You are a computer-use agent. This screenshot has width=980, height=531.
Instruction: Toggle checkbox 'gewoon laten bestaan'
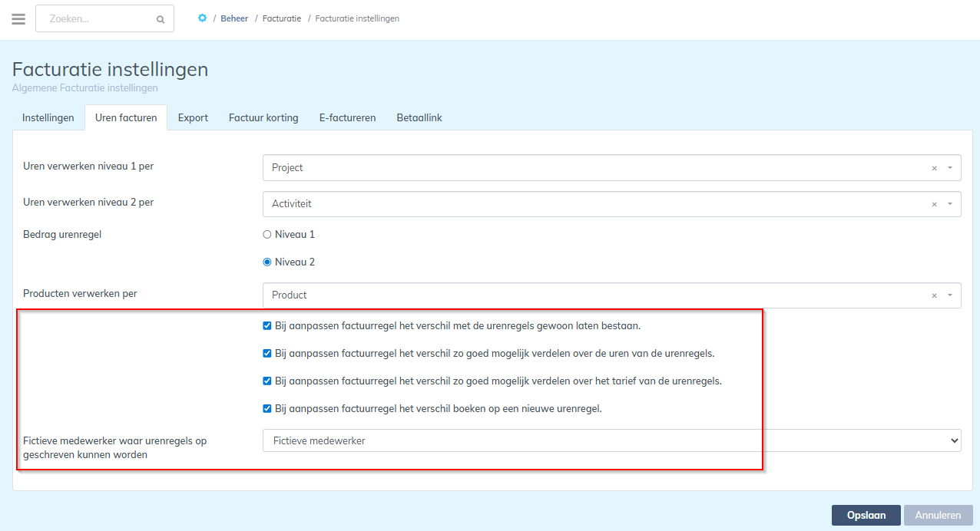tap(267, 325)
